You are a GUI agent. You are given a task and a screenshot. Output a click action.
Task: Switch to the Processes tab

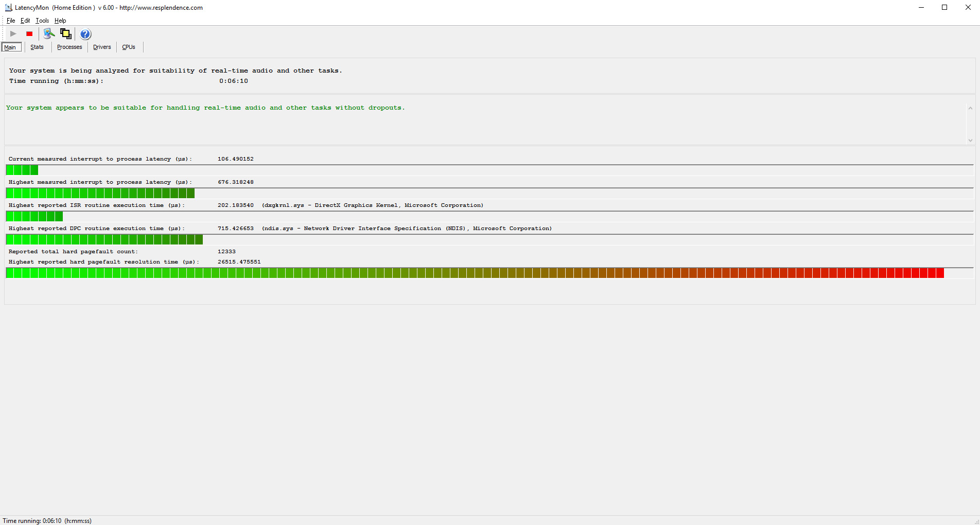click(x=69, y=47)
